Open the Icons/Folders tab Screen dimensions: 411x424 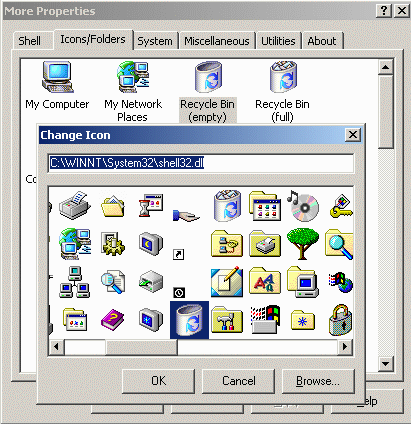click(x=93, y=39)
